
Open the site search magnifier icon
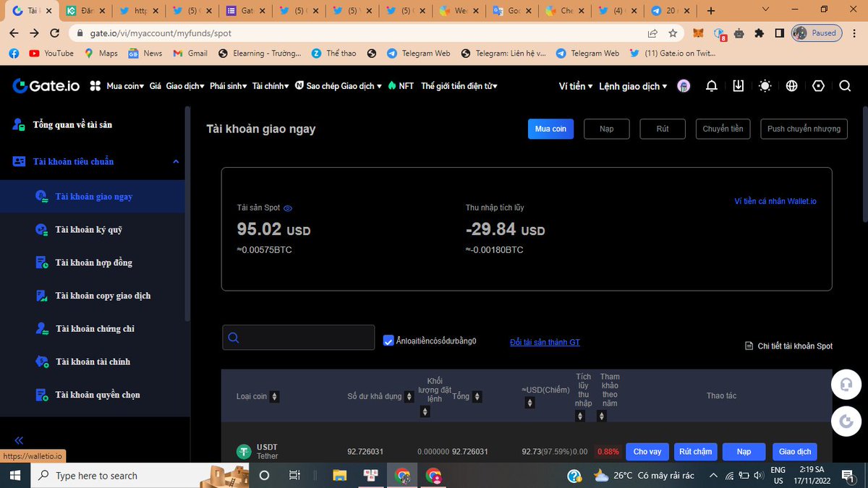pos(845,86)
